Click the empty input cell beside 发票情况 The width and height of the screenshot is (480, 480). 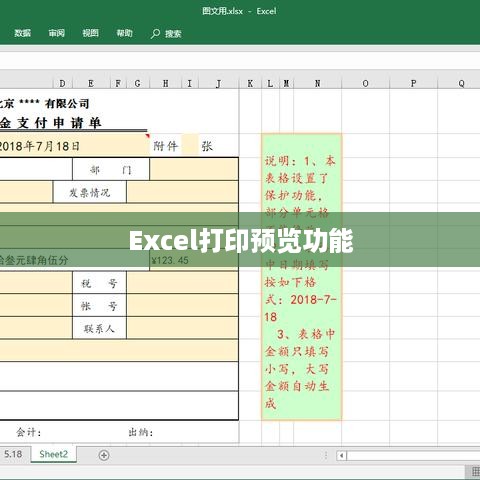(x=182, y=192)
